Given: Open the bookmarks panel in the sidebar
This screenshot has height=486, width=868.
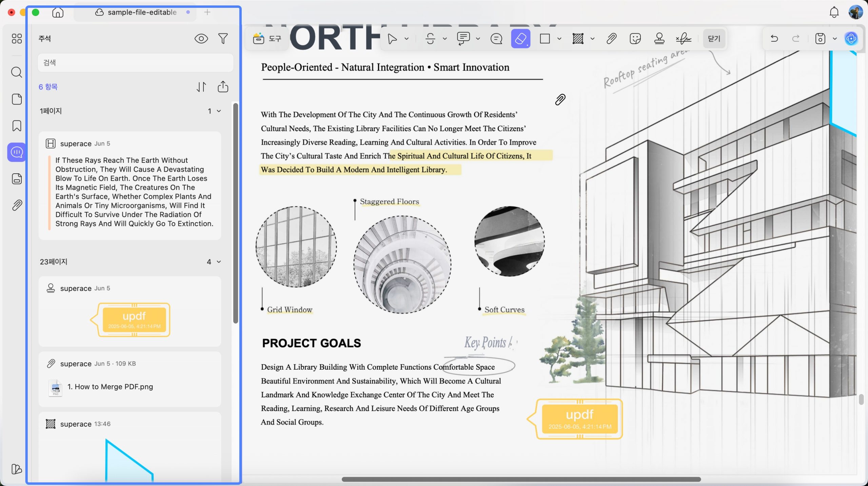Looking at the screenshot, I should coord(17,126).
